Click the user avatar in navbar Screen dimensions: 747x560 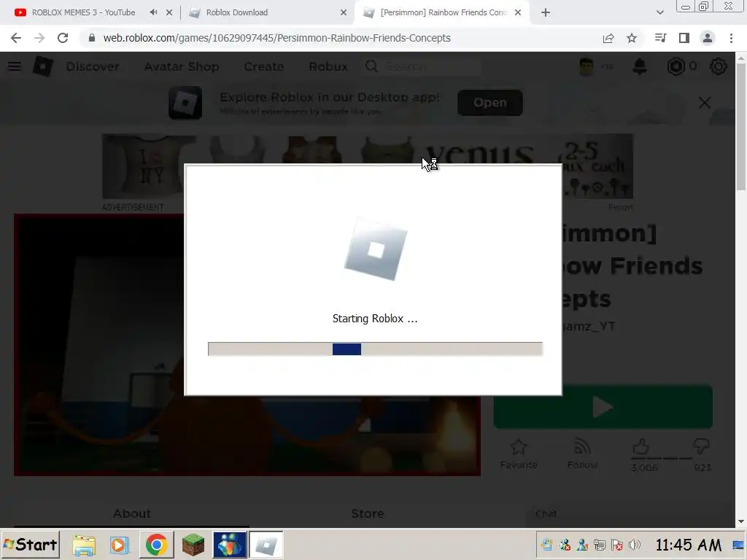coord(586,66)
